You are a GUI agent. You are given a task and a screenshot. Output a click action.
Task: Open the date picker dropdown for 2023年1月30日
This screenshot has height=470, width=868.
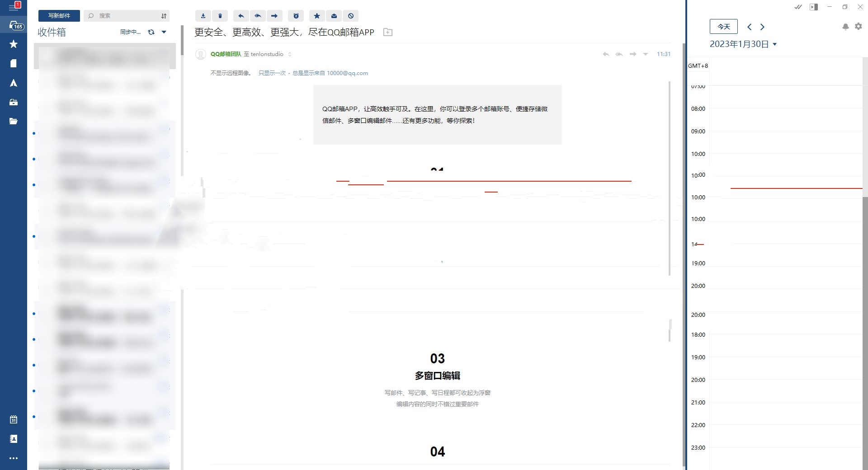tap(775, 44)
